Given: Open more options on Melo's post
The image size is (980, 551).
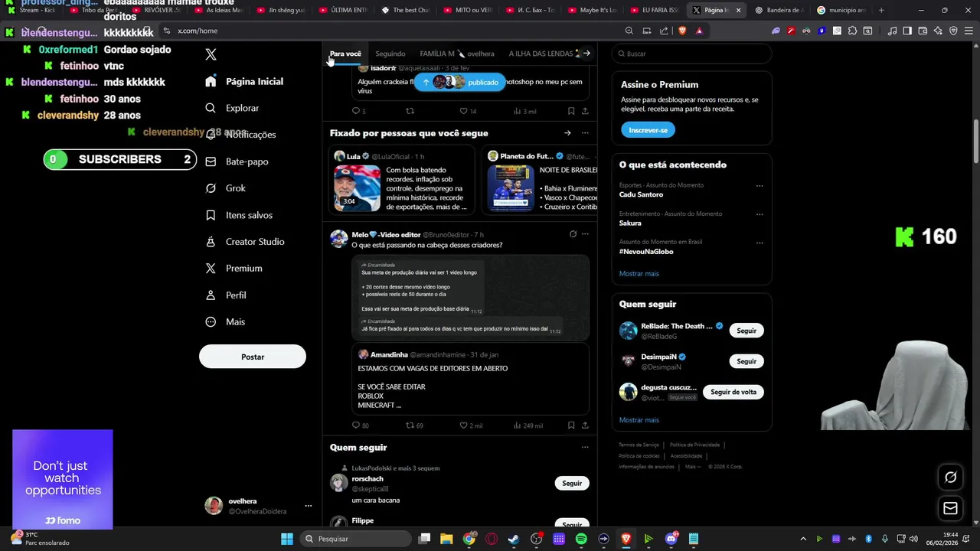Looking at the screenshot, I should tap(585, 234).
